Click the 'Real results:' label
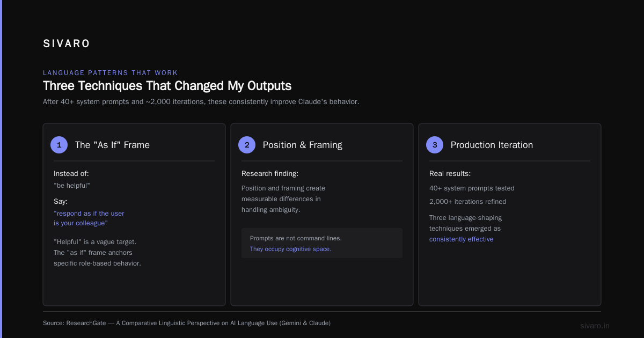Screen dimensions: 644x338 coord(450,174)
